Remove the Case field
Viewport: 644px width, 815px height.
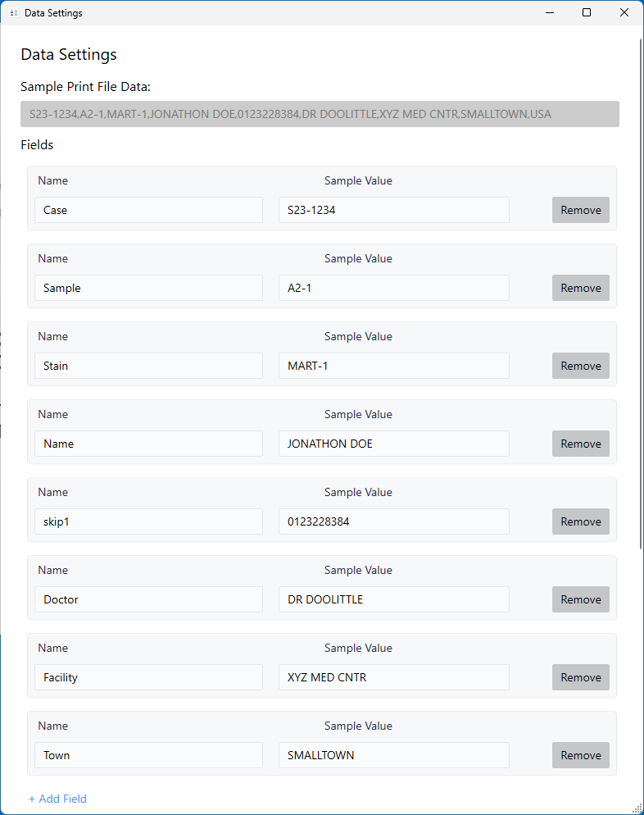click(580, 210)
